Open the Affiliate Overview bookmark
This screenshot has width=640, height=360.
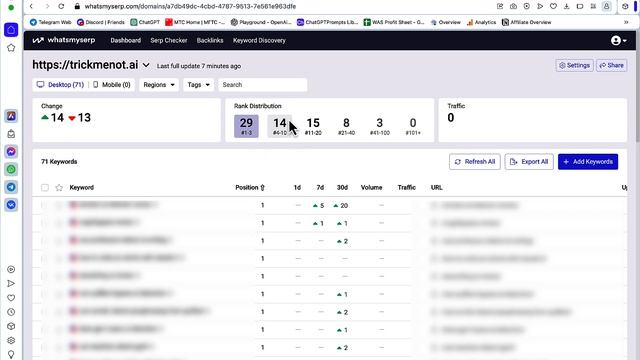[527, 22]
